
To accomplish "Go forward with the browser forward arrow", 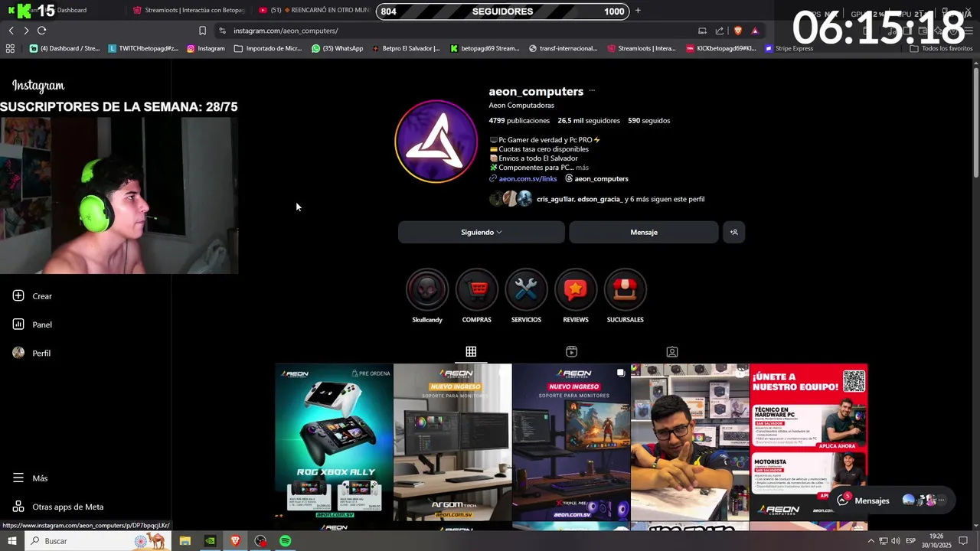I will click(26, 31).
